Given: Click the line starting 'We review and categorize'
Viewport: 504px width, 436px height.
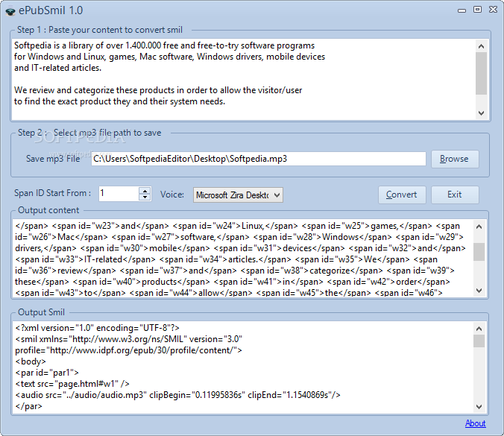Looking at the screenshot, I should [x=158, y=90].
